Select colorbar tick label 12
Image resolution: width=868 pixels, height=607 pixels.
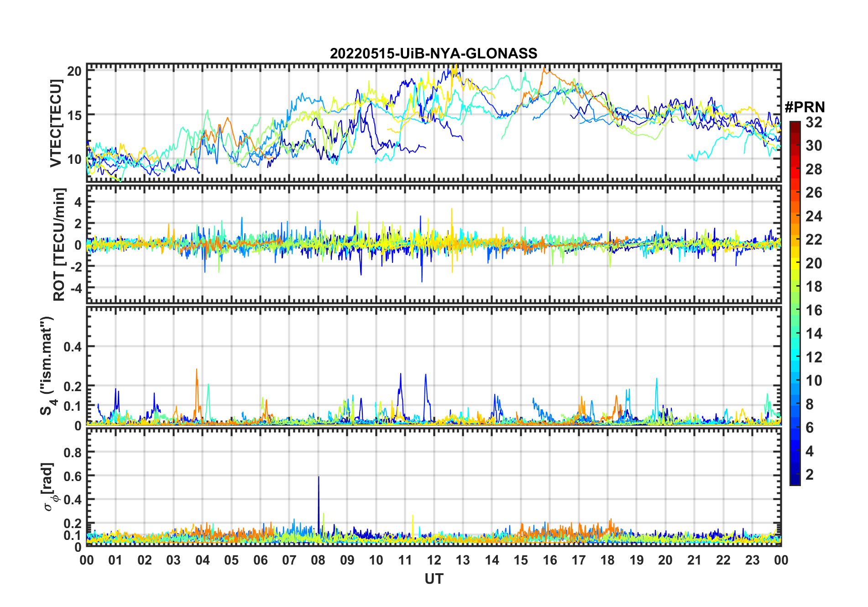[x=814, y=357]
